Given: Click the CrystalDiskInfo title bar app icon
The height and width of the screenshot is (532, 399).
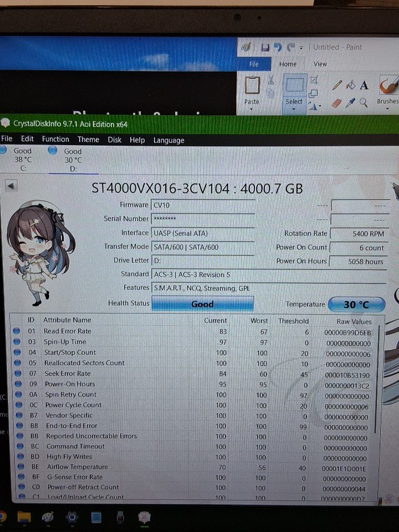Looking at the screenshot, I should tap(5, 123).
